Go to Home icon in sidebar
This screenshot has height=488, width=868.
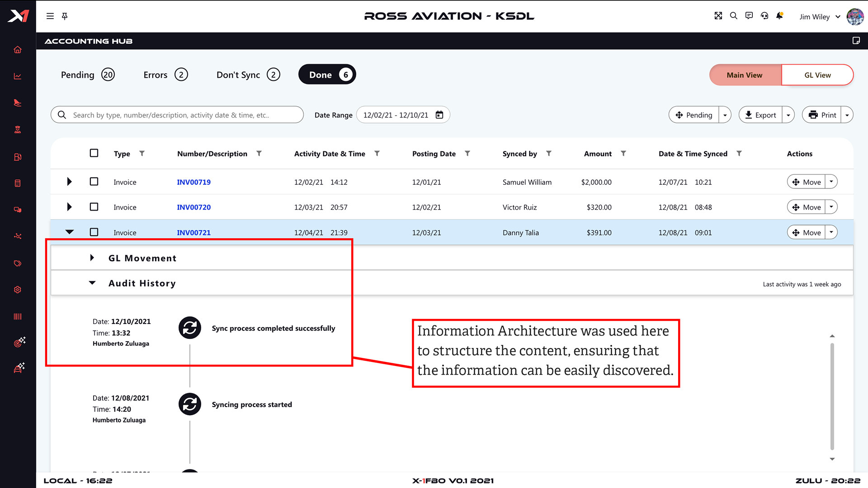18,50
